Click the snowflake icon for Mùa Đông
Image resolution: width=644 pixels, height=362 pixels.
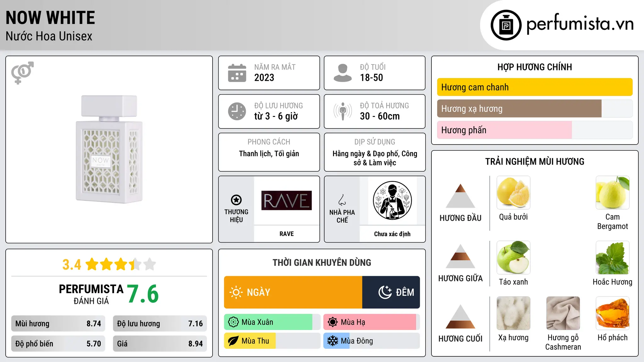[332, 341]
